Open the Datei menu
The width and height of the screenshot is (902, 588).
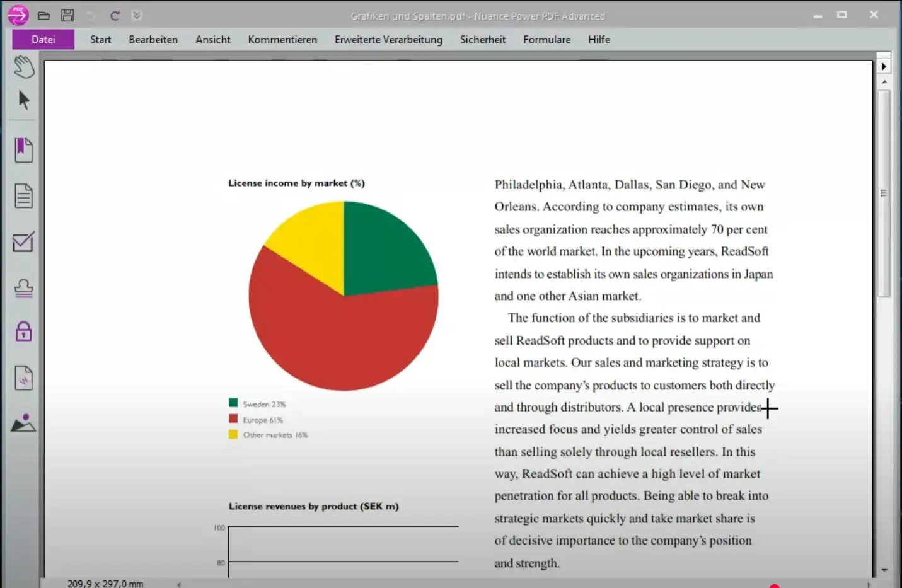(x=43, y=40)
